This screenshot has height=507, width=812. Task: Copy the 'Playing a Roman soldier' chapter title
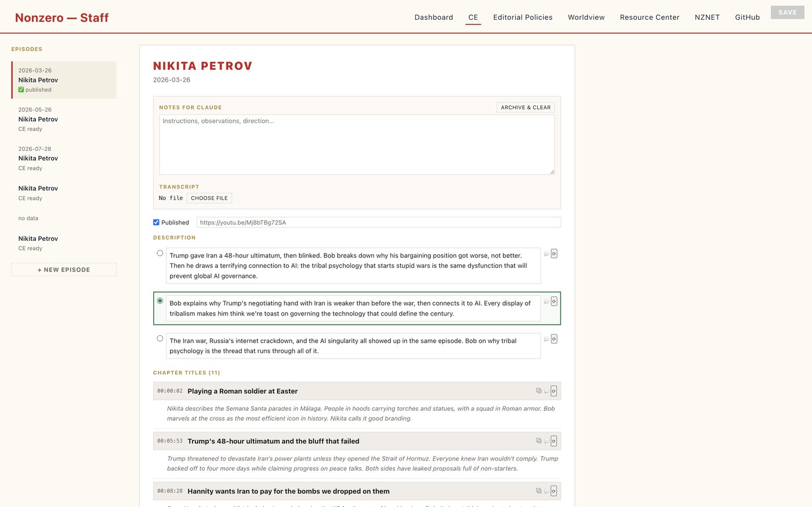coord(539,391)
